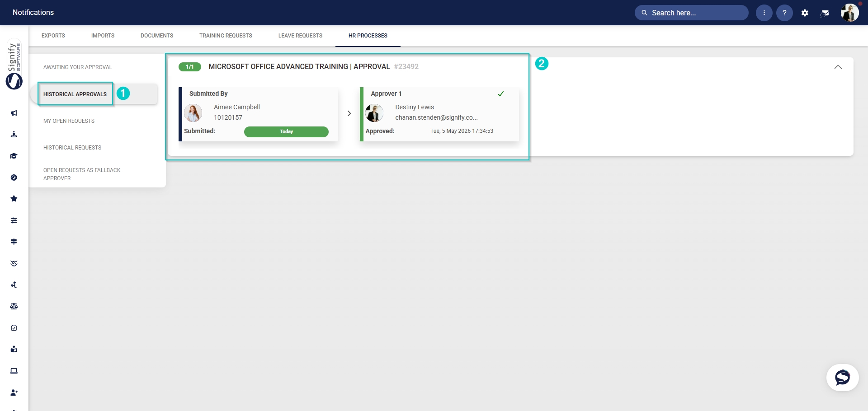This screenshot has height=411, width=868.
Task: Open the person reading sidebar icon
Action: [14, 349]
